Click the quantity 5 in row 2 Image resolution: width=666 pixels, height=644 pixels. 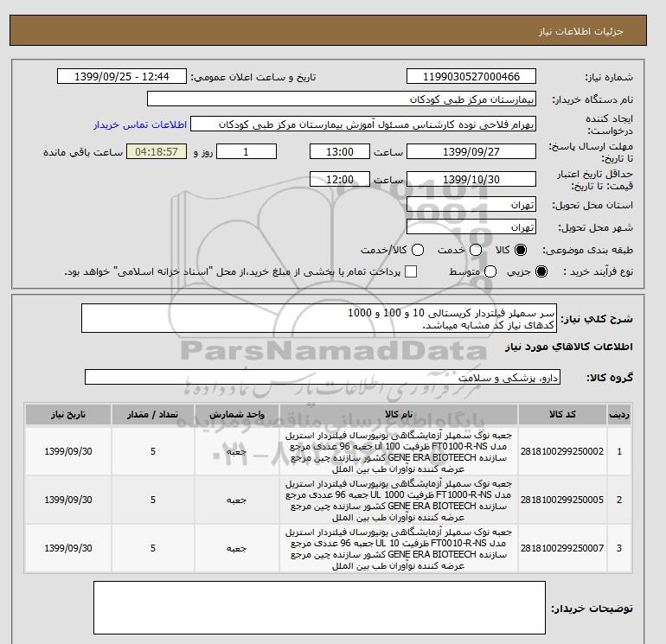153,500
